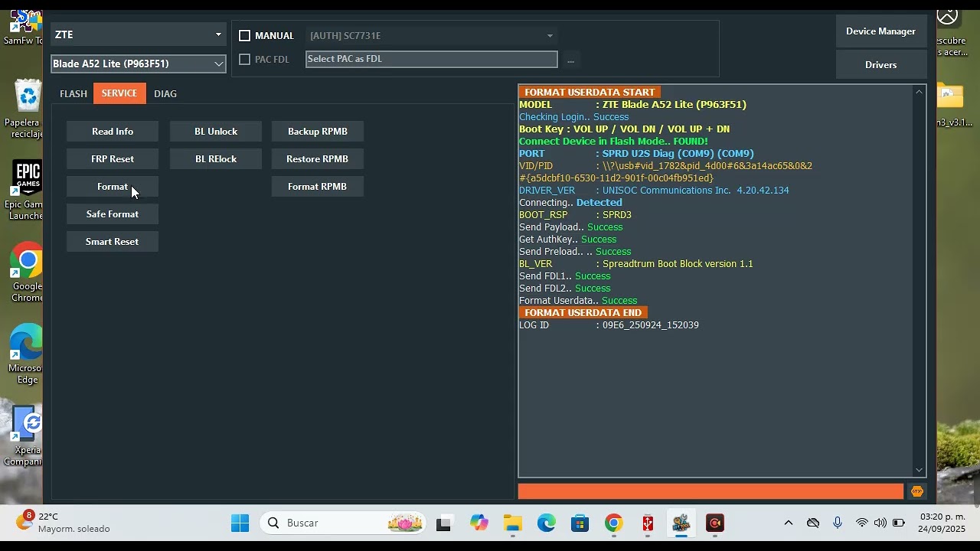Enable the MANUAL checkbox

pos(245,35)
